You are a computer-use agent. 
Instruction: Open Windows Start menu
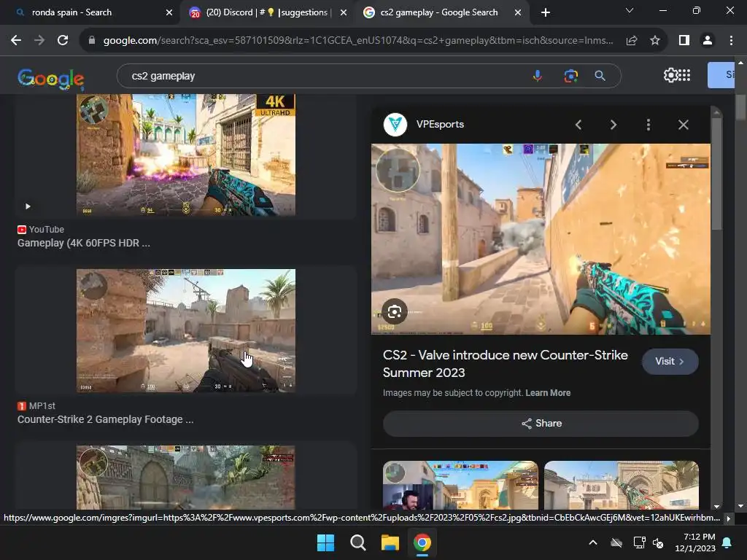pos(326,542)
